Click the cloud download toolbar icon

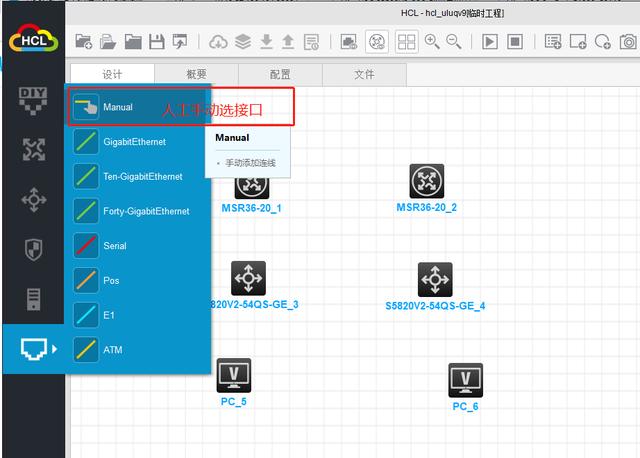[218, 42]
